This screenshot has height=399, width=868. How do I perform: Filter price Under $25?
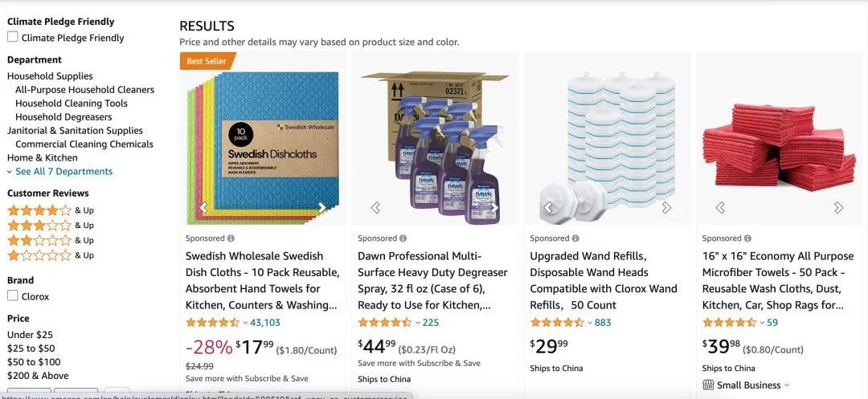[x=30, y=334]
